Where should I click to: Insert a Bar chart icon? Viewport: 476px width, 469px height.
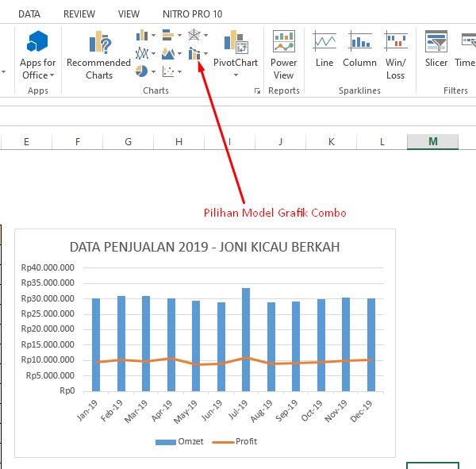(168, 35)
